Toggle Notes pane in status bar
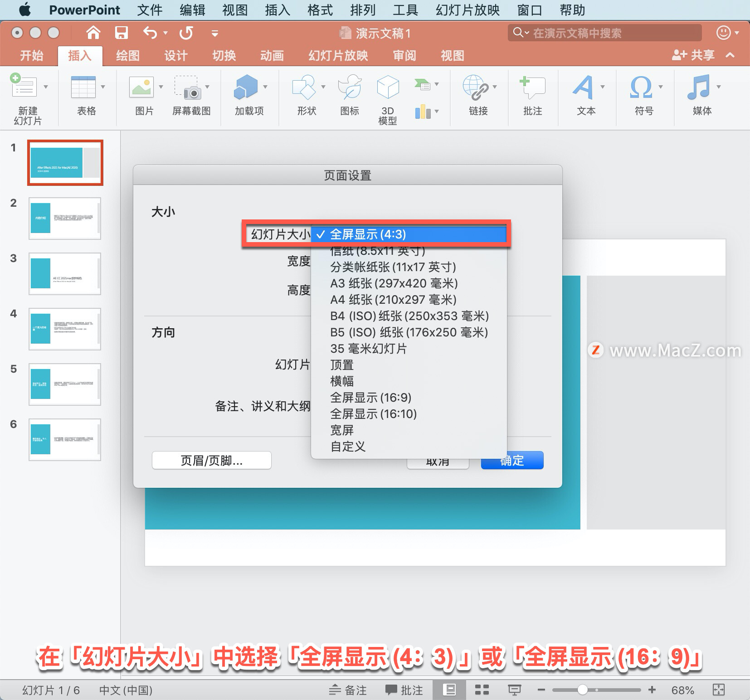The height and width of the screenshot is (700, 750). (348, 690)
